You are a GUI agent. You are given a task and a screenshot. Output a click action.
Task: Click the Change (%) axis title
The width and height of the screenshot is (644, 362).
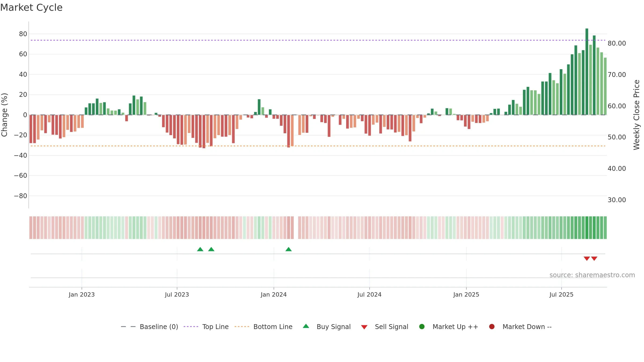(x=4, y=115)
